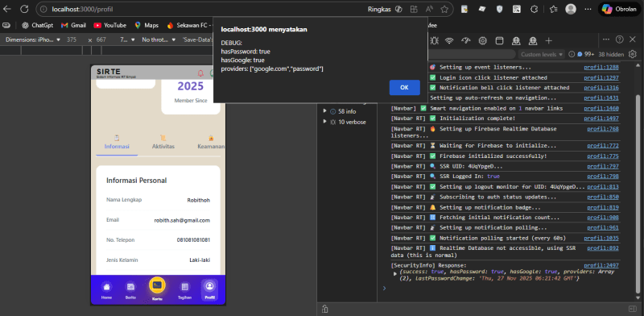Open the Copilot Obrolan button
644x316 pixels.
(619, 9)
